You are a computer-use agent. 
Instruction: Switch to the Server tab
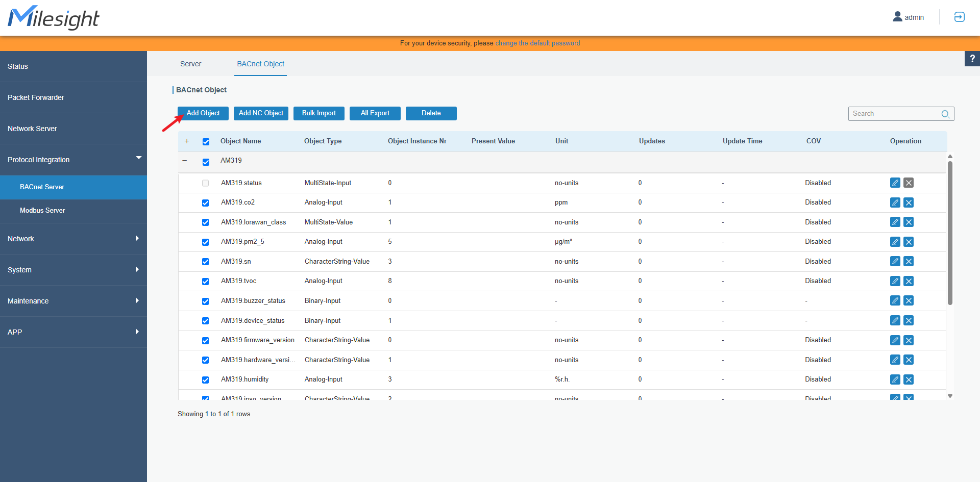coord(190,64)
